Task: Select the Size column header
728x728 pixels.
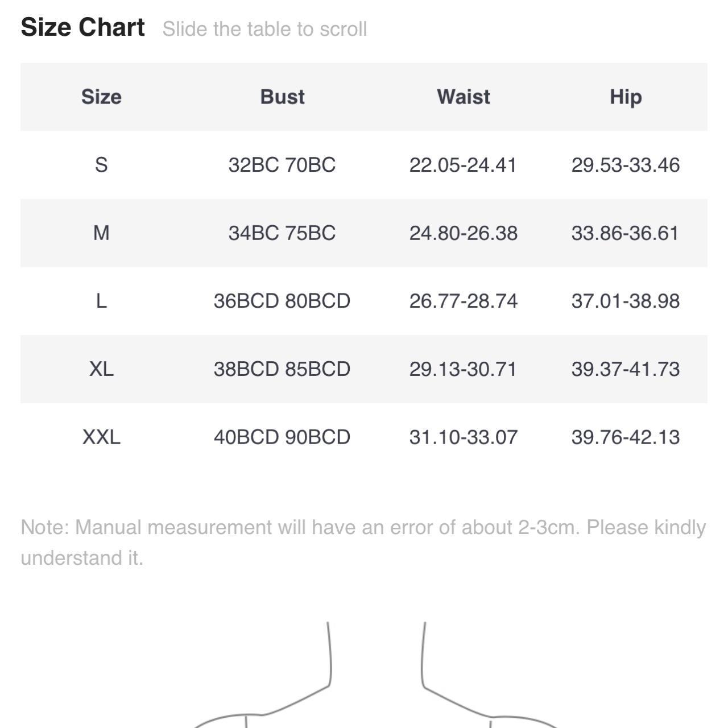Action: coord(101,97)
